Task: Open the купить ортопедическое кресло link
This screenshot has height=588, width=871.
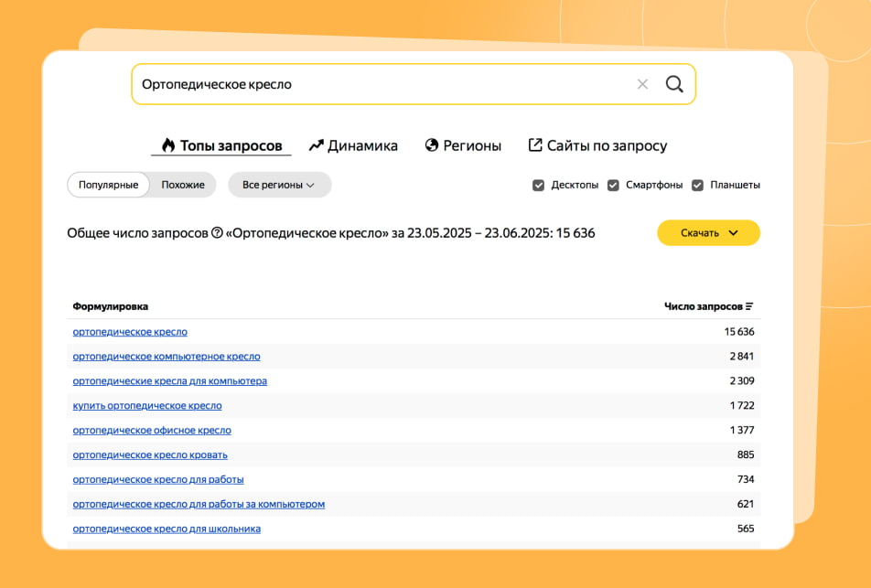Action: 147,405
